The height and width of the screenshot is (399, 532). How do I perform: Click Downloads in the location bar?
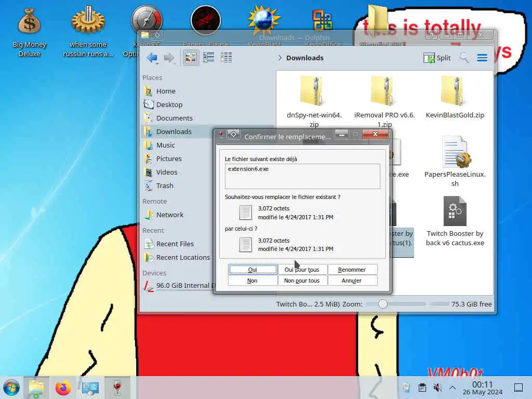304,58
